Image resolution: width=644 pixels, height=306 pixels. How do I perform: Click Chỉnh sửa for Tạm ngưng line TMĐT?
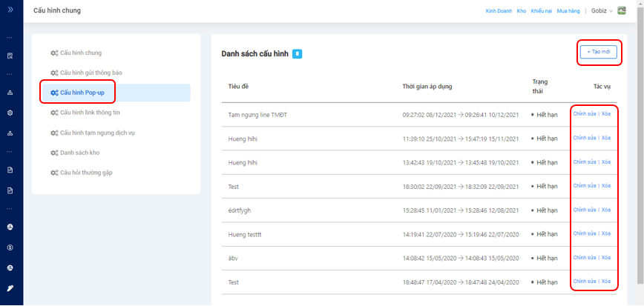click(584, 114)
